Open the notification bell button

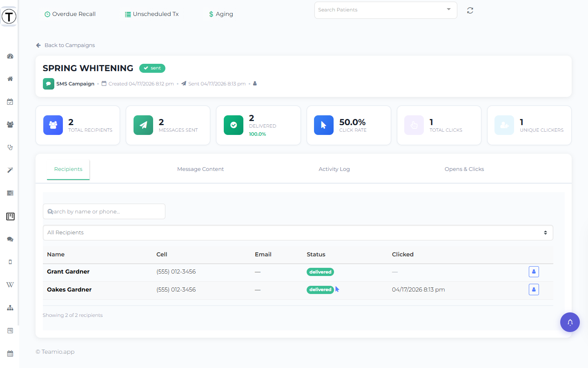click(x=570, y=322)
